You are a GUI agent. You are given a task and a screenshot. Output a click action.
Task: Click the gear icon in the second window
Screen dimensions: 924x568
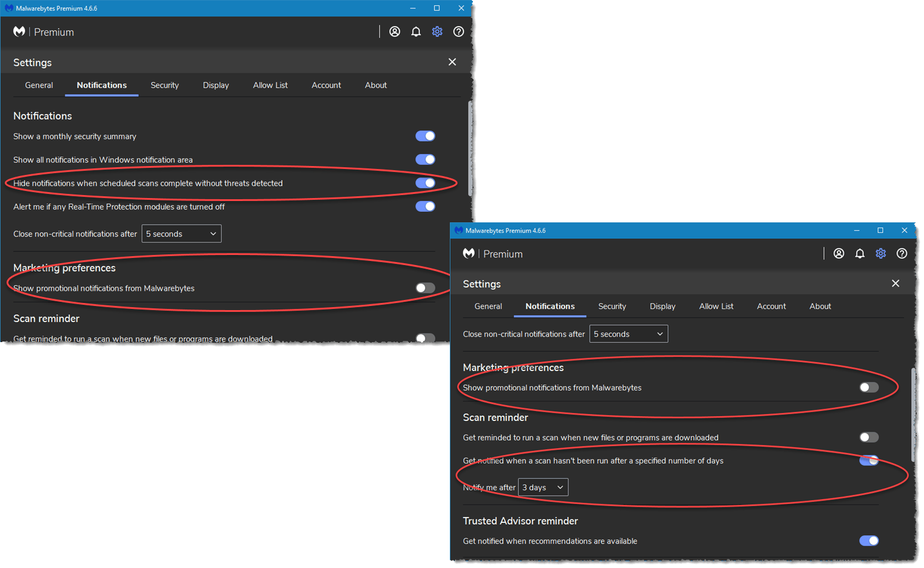pos(881,253)
